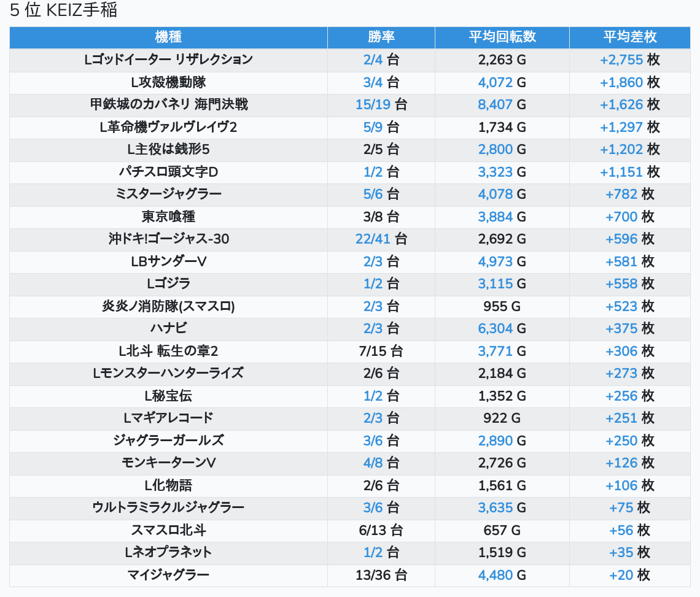Open the ハナビ machine row
Image resolution: width=700 pixels, height=597 pixels.
[168, 328]
